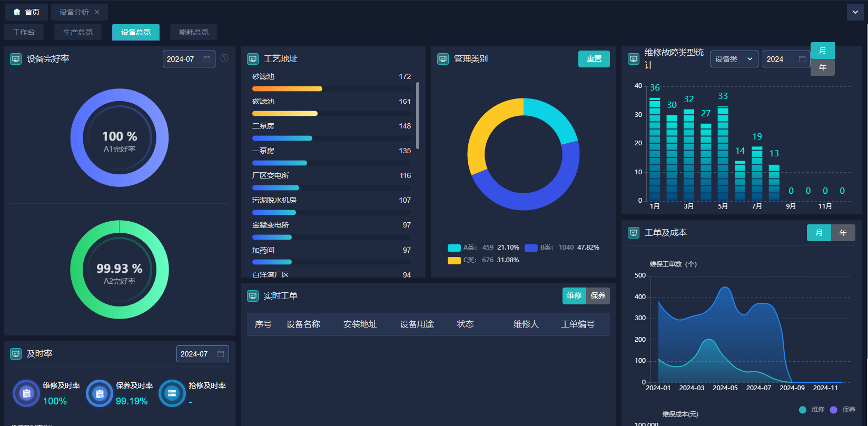The image size is (868, 426).
Task: Switch fault statistics to 月 mode
Action: coord(822,51)
